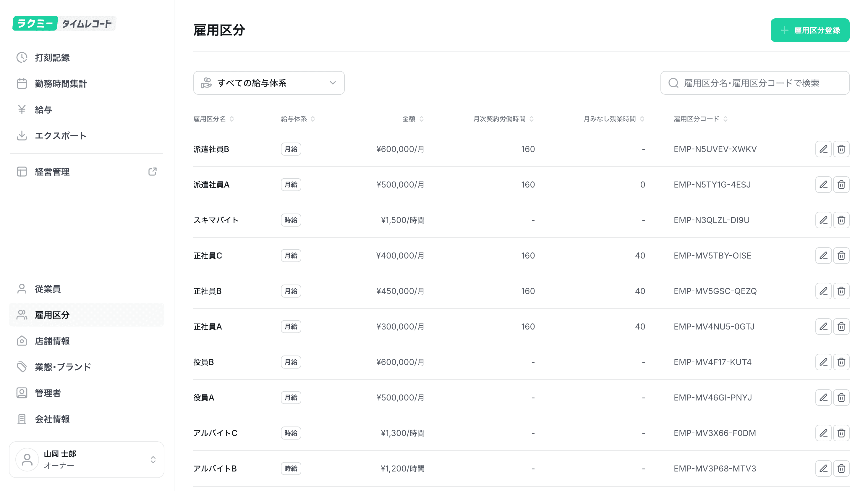
Task: Go to 打刻記録 in the sidebar
Action: coord(52,58)
